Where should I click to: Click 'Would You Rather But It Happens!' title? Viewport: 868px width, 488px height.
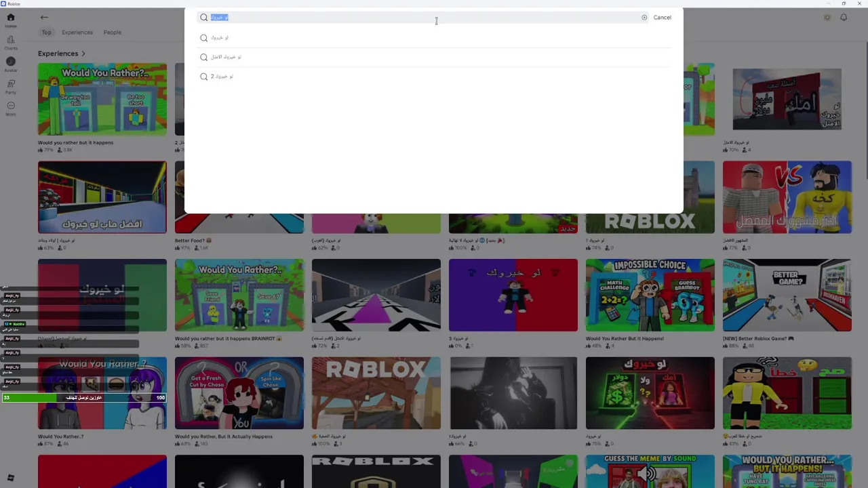pyautogui.click(x=625, y=339)
